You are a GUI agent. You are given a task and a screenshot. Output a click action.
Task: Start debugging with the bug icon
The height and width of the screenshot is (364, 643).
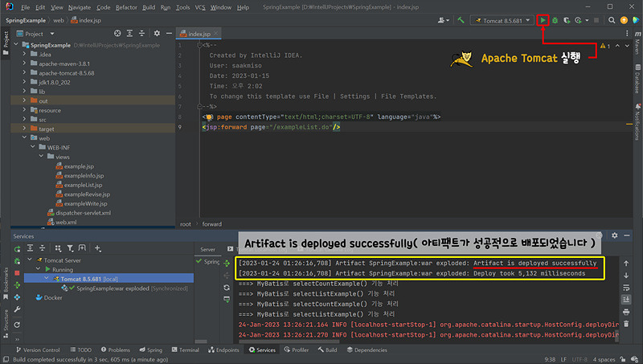(x=555, y=20)
